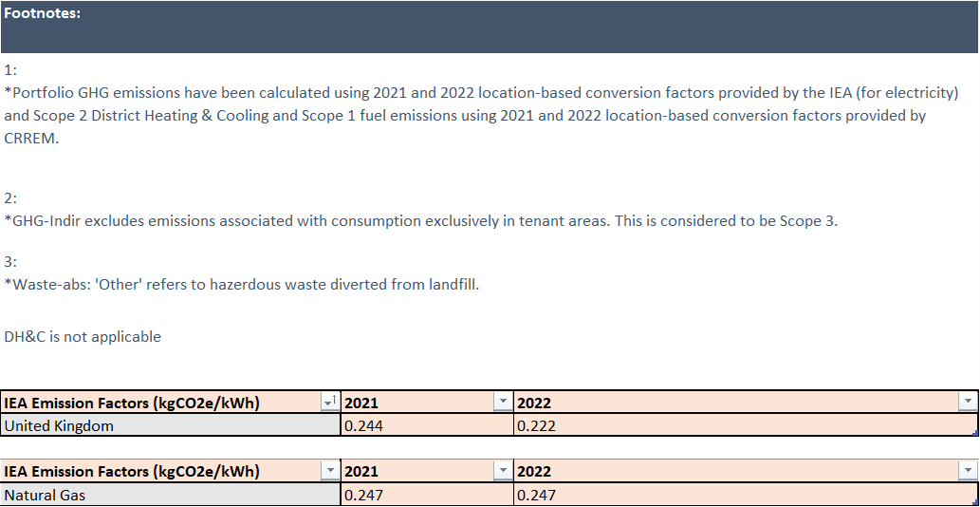The width and height of the screenshot is (980, 507).
Task: Open the 2021 filter arrow in Natural Gas table
Action: (x=503, y=471)
